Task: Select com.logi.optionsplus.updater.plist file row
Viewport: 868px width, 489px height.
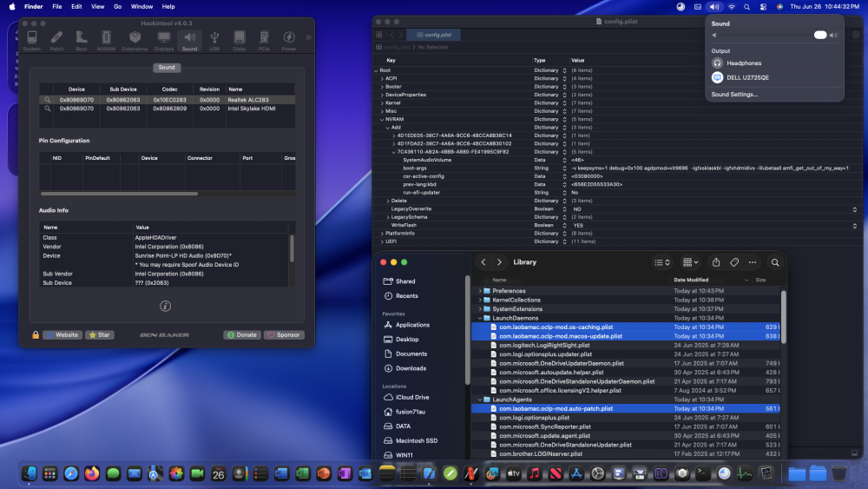Action: tap(626, 354)
